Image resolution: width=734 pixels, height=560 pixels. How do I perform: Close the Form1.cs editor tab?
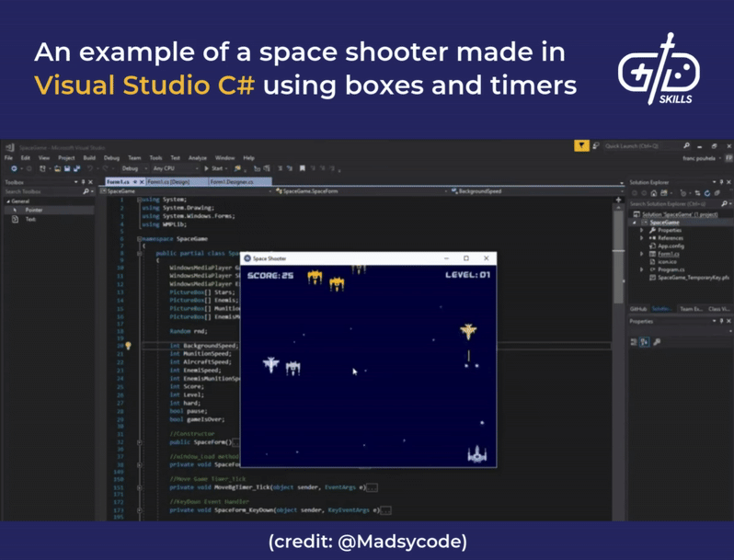(142, 182)
